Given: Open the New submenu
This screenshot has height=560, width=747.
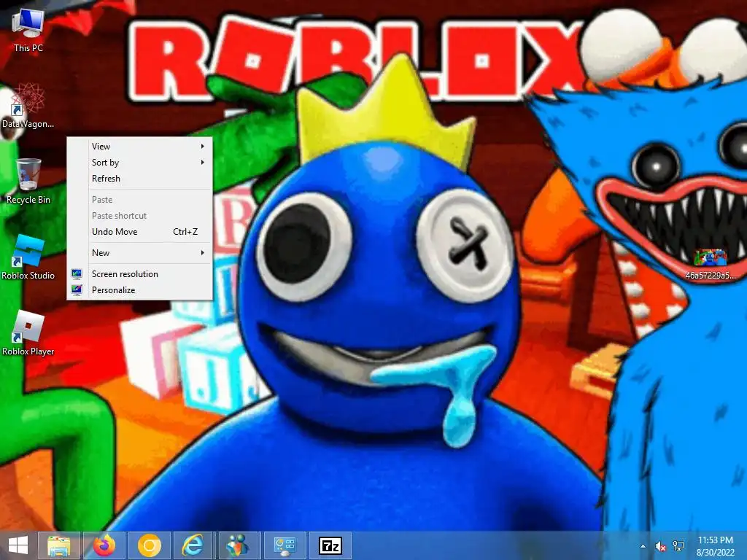Looking at the screenshot, I should pos(139,253).
